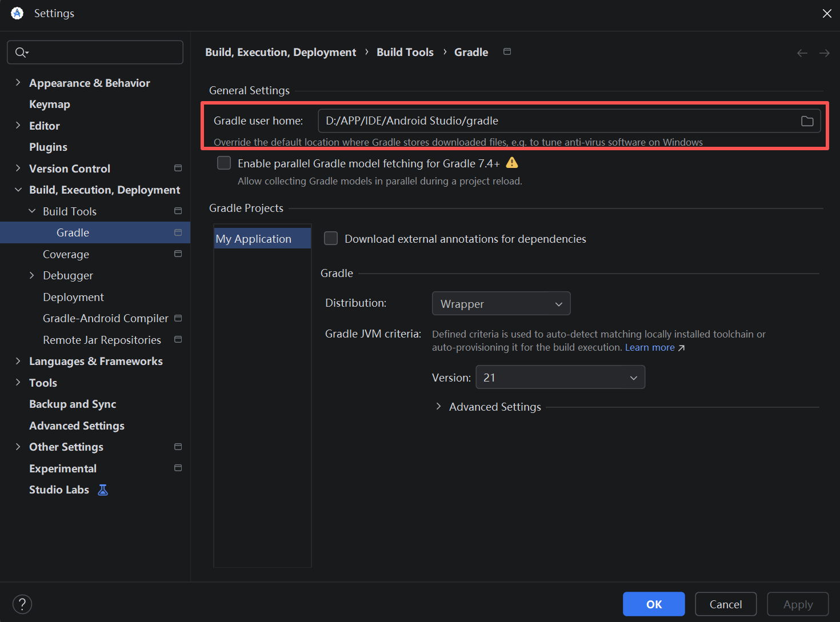The image size is (840, 622).
Task: Expand Appearance & Behavior section
Action: [x=18, y=83]
